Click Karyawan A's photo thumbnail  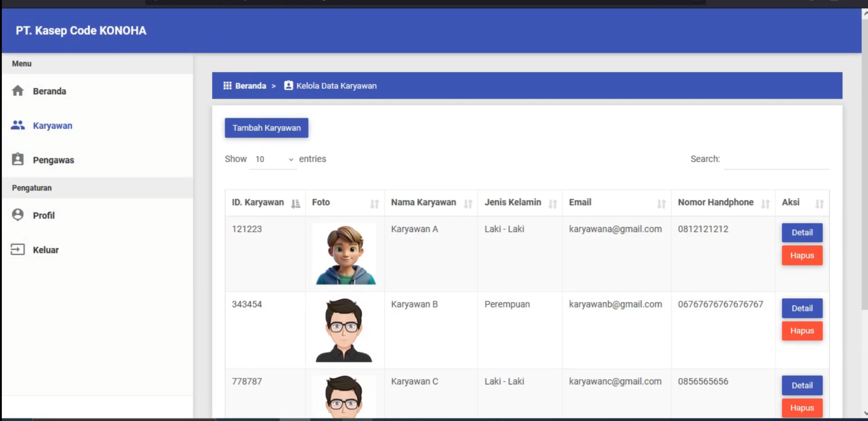point(344,254)
